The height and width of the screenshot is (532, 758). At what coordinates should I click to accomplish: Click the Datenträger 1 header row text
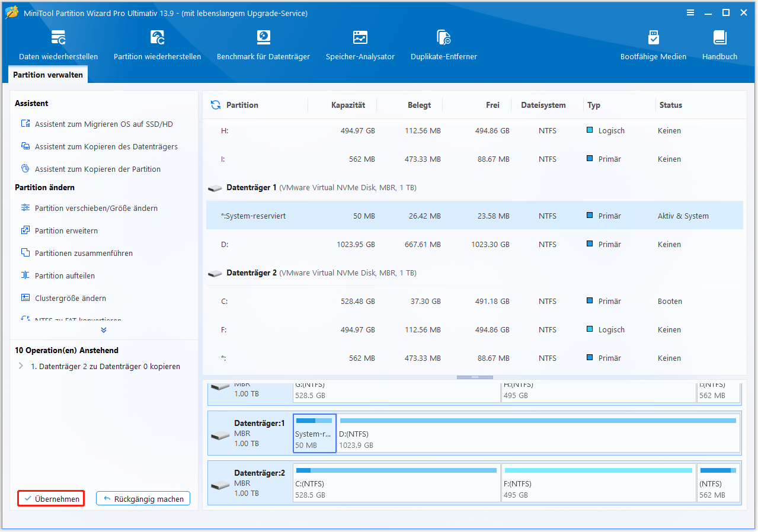(x=321, y=188)
